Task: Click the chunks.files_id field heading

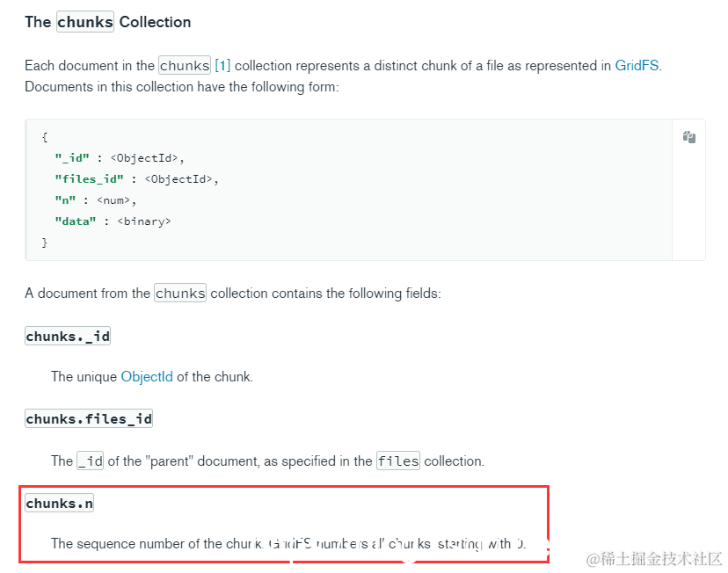Action: [x=89, y=418]
